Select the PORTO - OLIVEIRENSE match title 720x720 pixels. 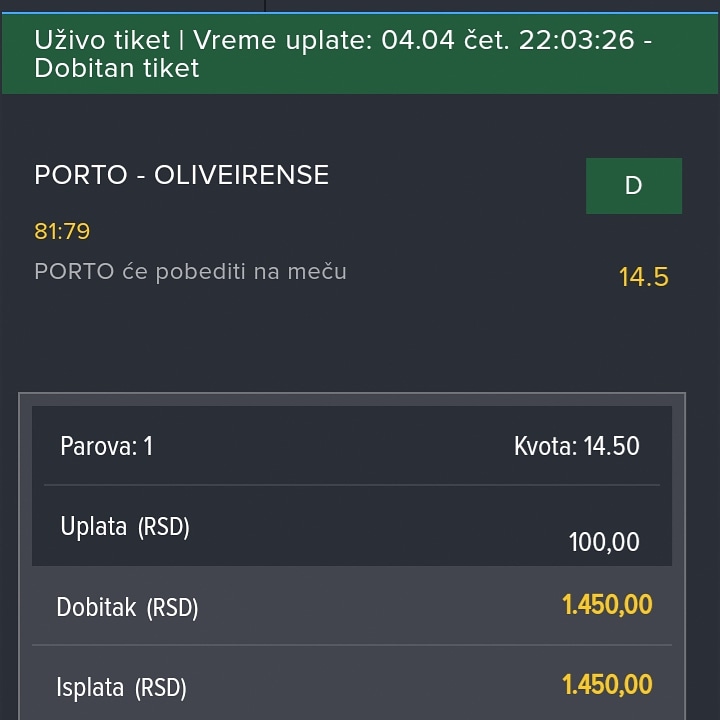181,175
